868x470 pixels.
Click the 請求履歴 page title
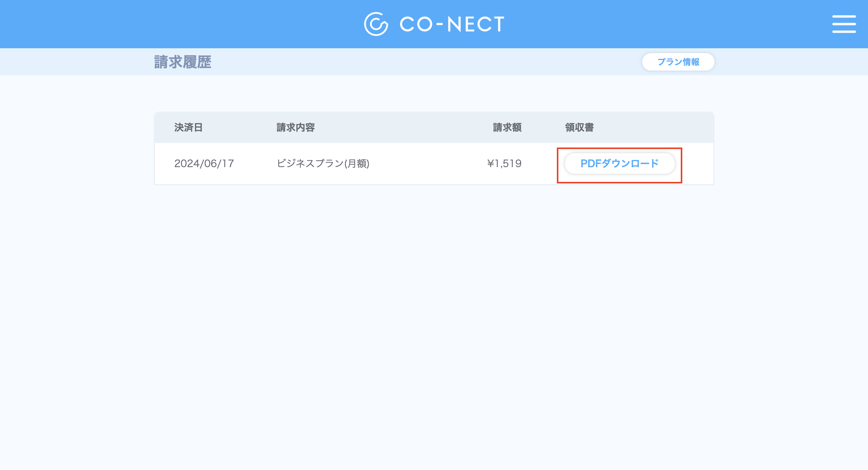[183, 62]
